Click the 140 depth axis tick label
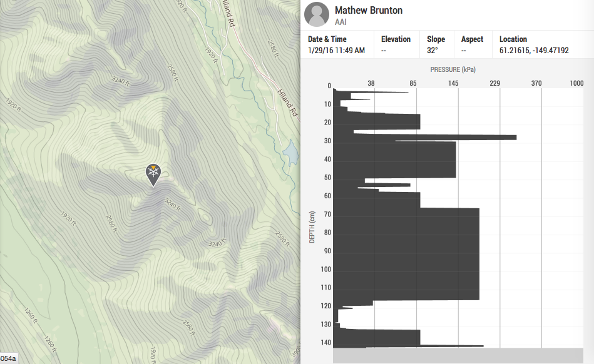 [325, 343]
